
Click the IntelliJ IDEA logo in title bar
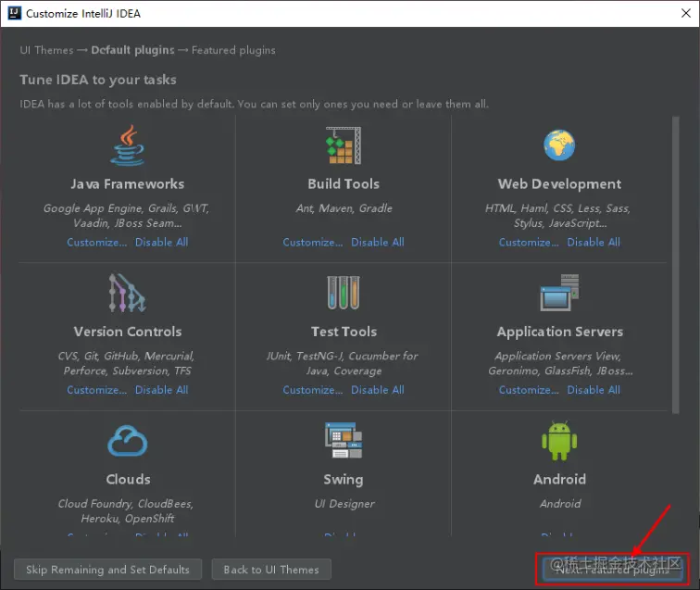tap(15, 13)
